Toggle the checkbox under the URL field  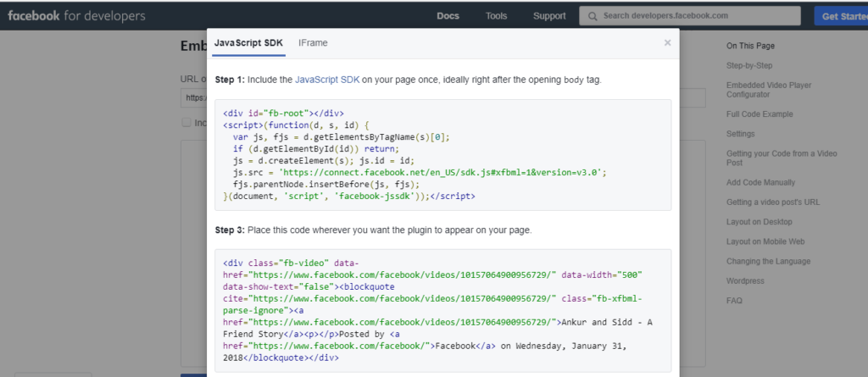[186, 122]
